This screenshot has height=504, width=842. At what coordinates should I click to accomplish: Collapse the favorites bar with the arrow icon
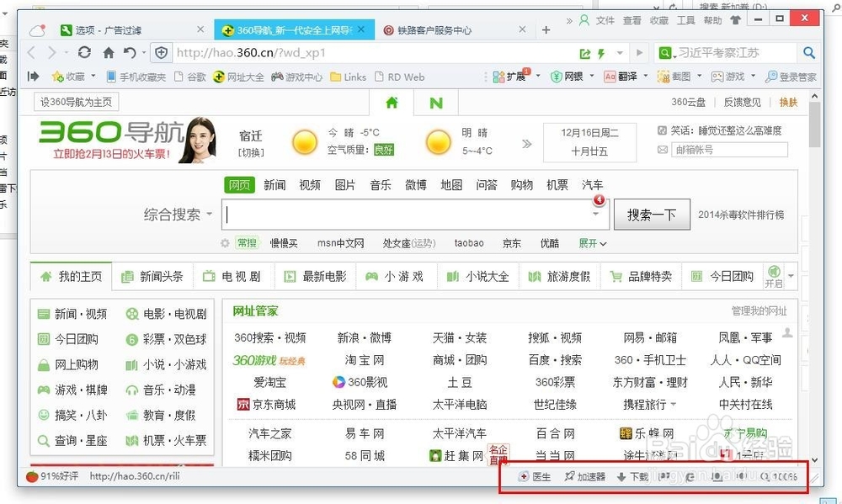34,77
